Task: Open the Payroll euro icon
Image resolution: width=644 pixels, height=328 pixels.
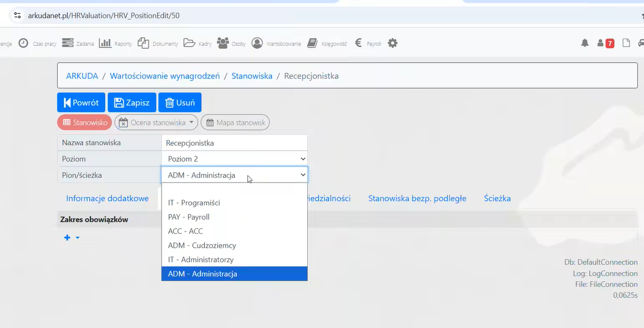Action: pos(359,43)
